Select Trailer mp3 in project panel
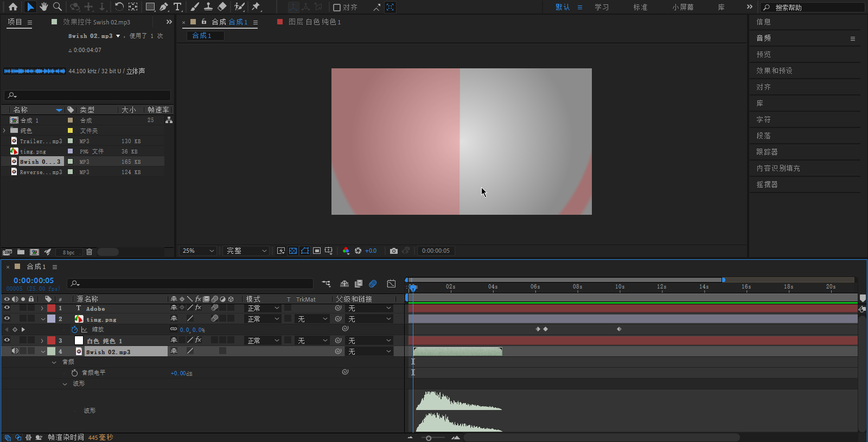The image size is (868, 442). point(41,141)
